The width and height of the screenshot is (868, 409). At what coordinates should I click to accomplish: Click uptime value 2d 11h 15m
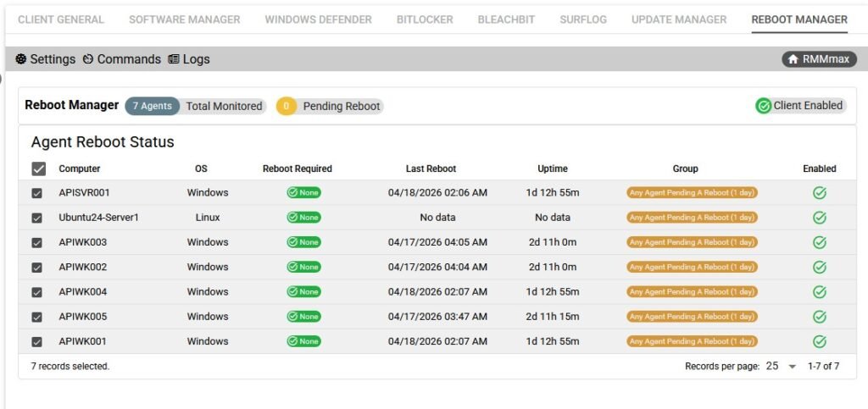point(553,317)
